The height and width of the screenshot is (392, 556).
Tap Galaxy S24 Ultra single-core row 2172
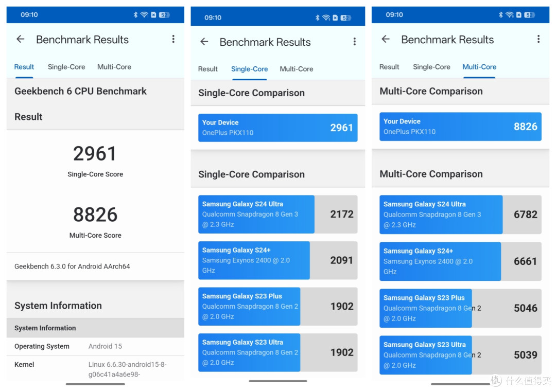pyautogui.click(x=277, y=214)
